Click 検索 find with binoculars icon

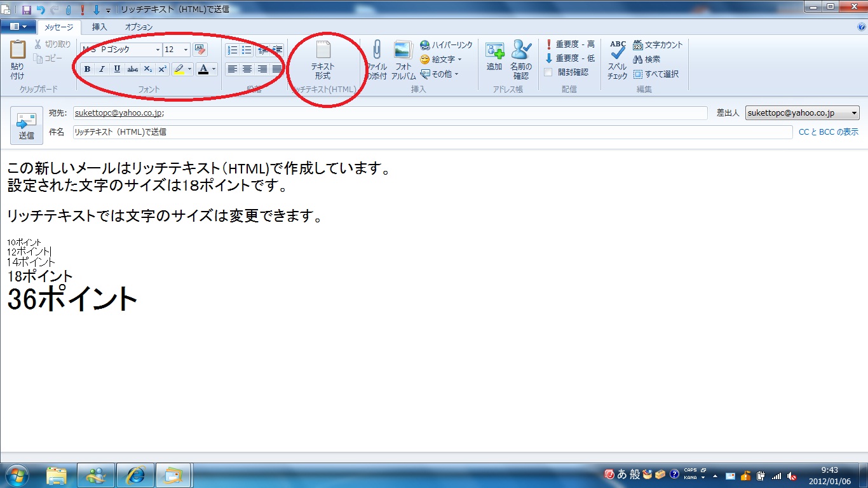647,59
